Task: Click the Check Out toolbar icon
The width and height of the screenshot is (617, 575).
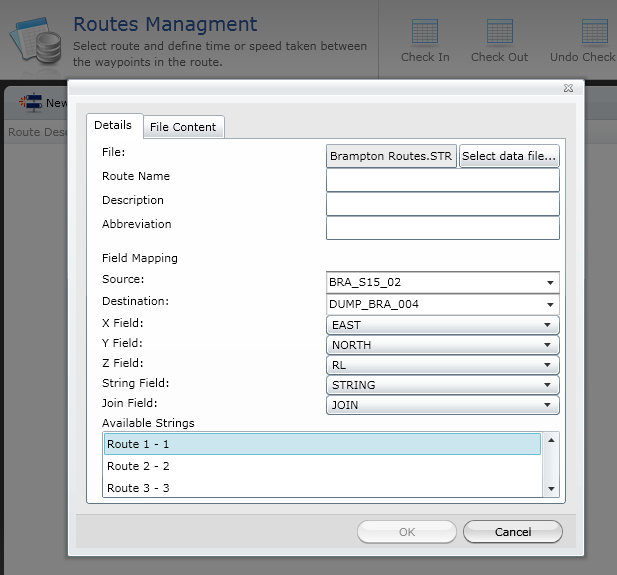Action: (499, 33)
